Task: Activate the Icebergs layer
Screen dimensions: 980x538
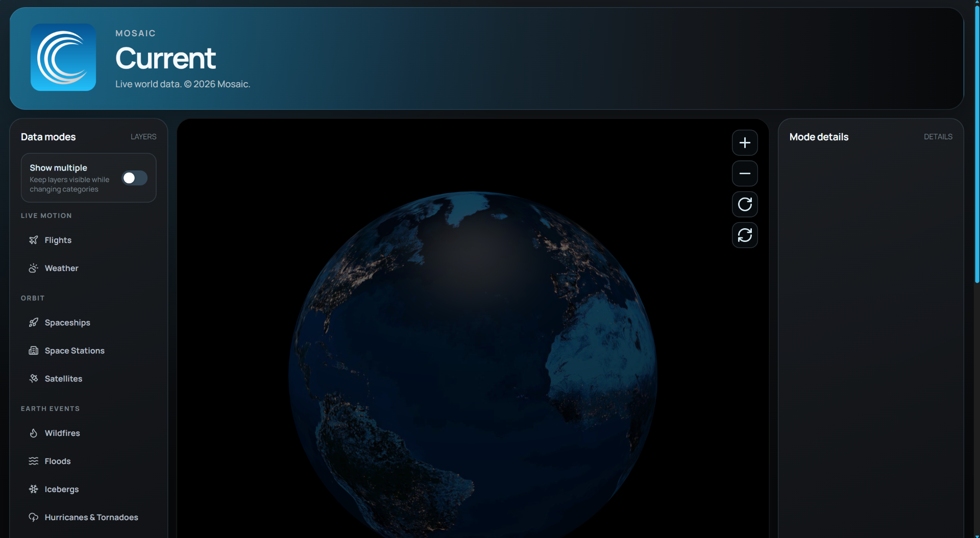Action: (x=88, y=489)
